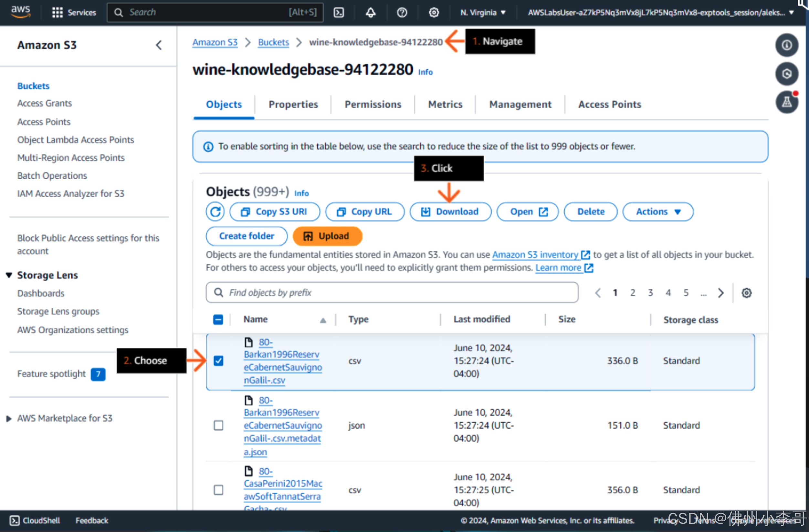Switch to the Objects tab
Viewport: 809px width, 532px height.
pyautogui.click(x=224, y=104)
